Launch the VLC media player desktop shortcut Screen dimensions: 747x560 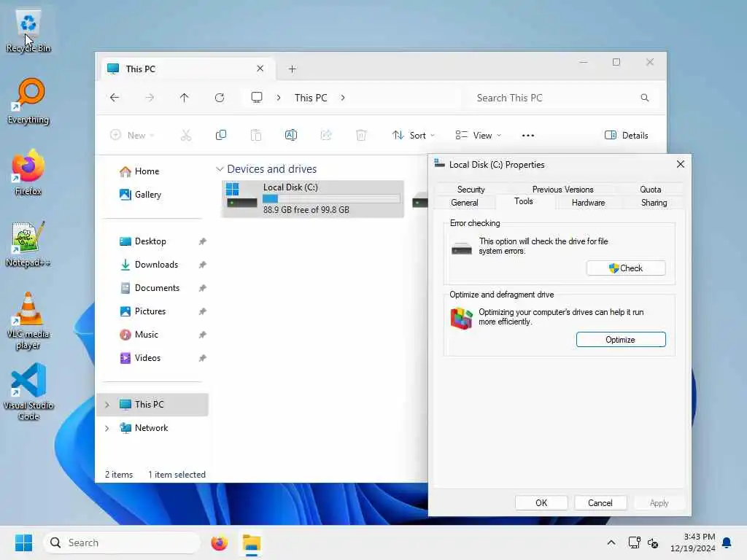(x=28, y=321)
